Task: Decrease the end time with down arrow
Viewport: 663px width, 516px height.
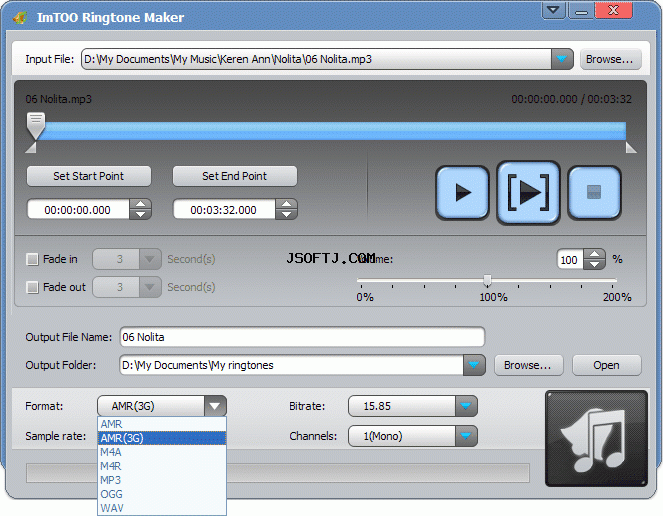Action: [x=286, y=214]
